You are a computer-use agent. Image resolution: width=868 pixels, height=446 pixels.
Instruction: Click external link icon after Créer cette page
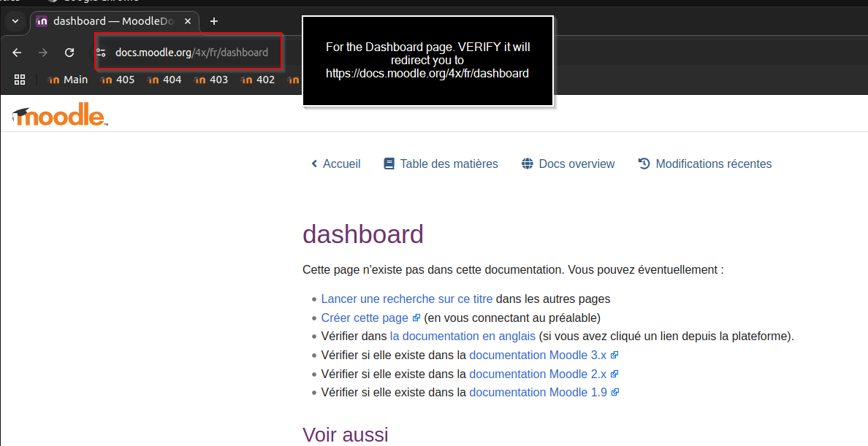coord(416,318)
